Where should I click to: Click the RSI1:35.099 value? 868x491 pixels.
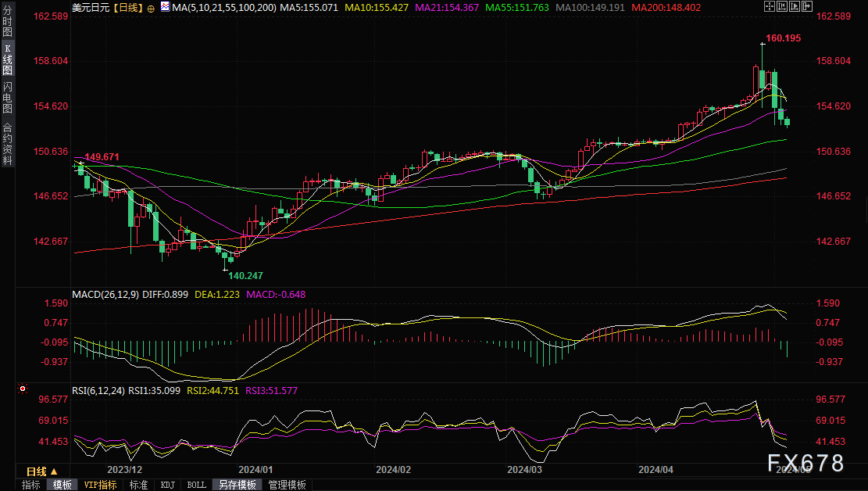[155, 390]
